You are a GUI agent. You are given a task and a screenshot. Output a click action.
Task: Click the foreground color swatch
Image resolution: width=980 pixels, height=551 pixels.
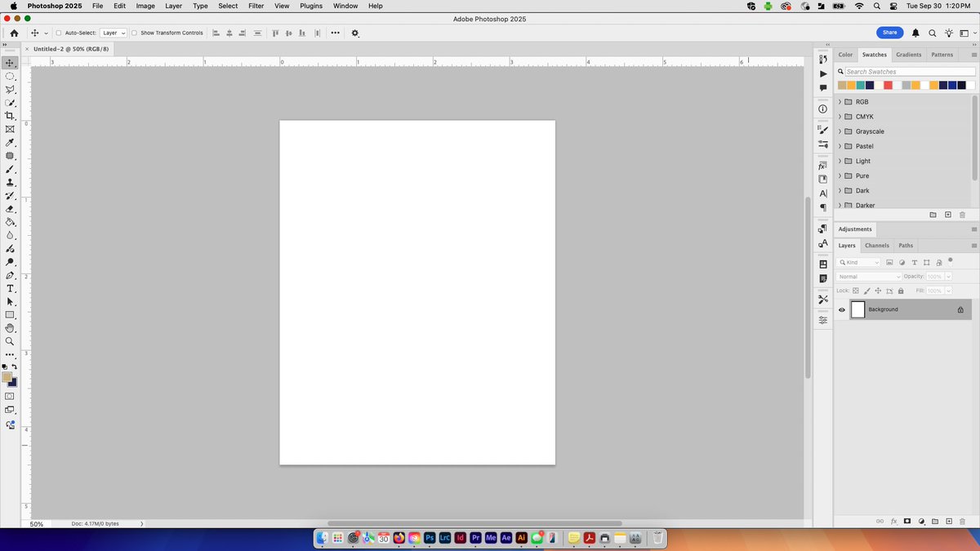tap(7, 377)
